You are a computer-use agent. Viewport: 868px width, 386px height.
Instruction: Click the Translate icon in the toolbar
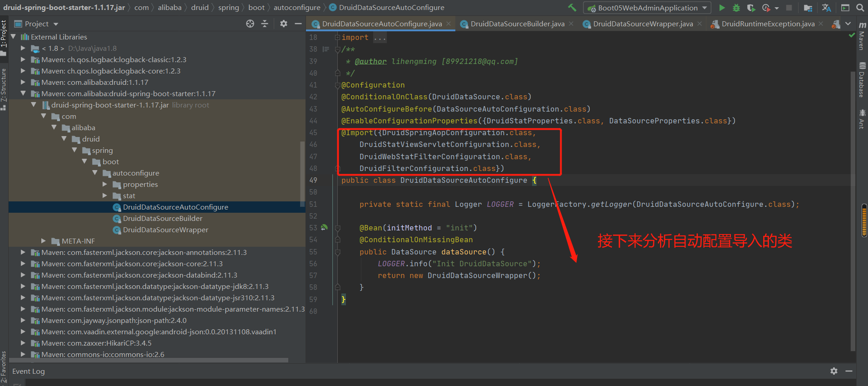[x=826, y=8]
